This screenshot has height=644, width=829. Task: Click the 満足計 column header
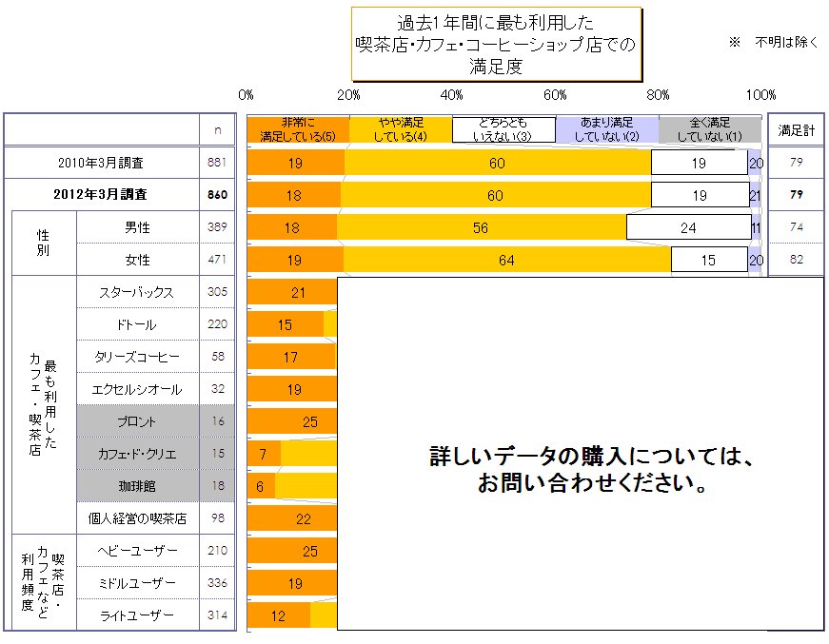pos(796,130)
